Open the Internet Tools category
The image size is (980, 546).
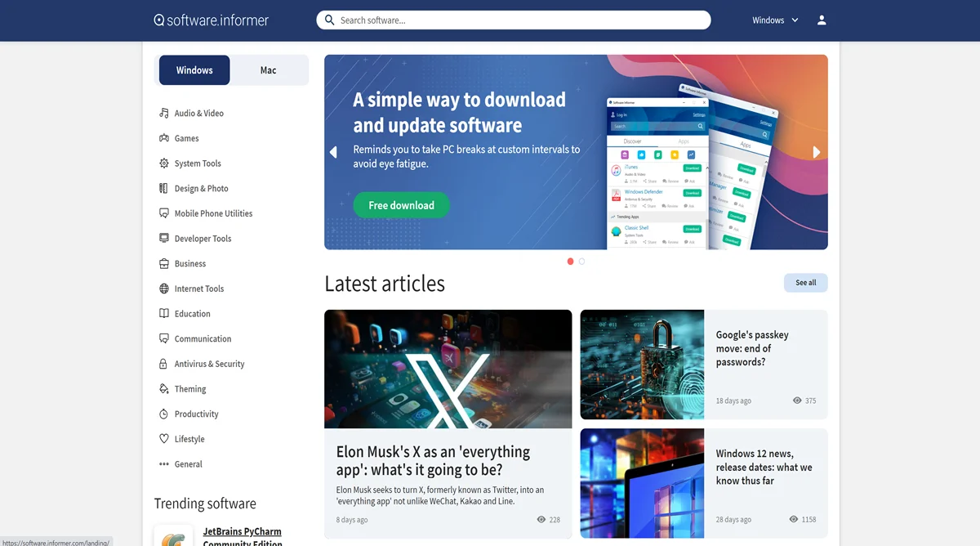(199, 289)
